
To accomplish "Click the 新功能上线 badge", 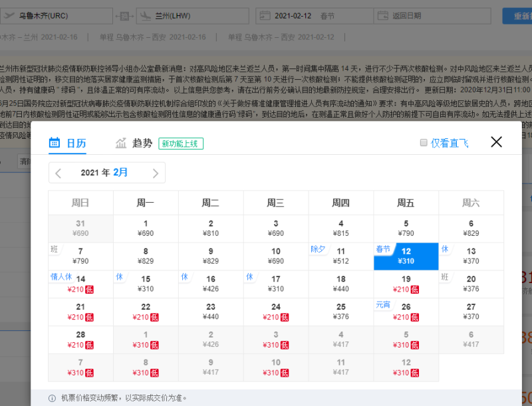I will (180, 144).
